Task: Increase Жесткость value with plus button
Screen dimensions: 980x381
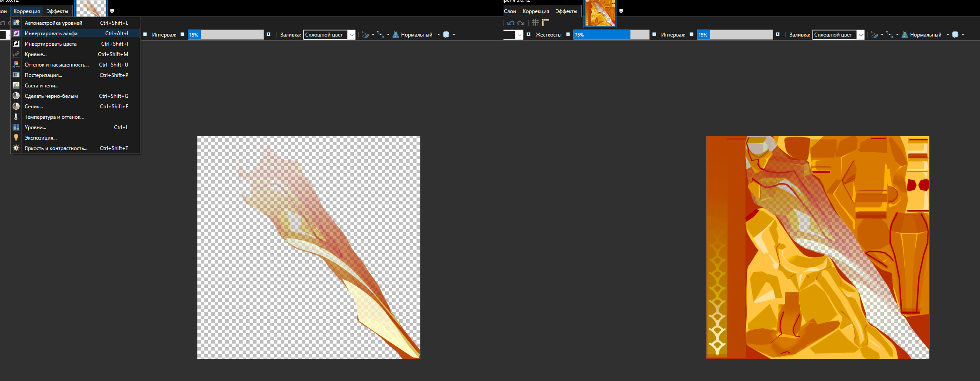Action: coord(654,34)
